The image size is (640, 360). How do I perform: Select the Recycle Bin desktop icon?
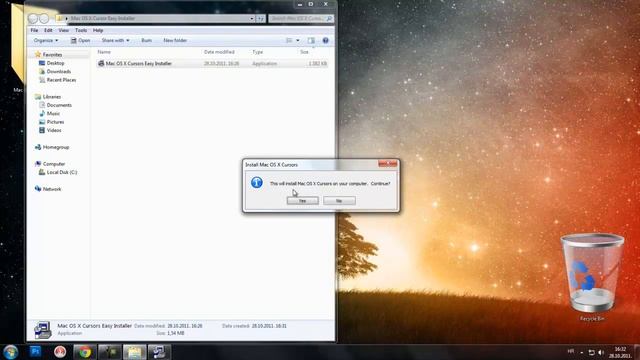pos(592,277)
